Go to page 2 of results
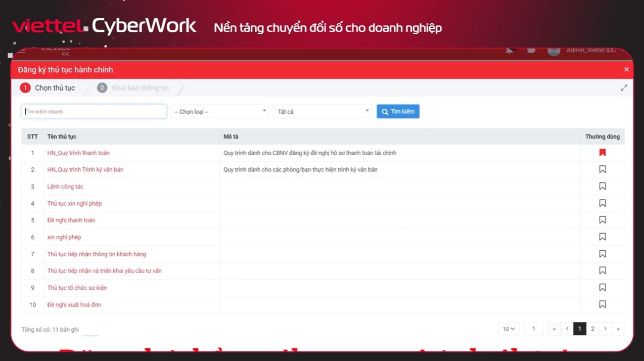The image size is (644, 361). click(x=592, y=329)
